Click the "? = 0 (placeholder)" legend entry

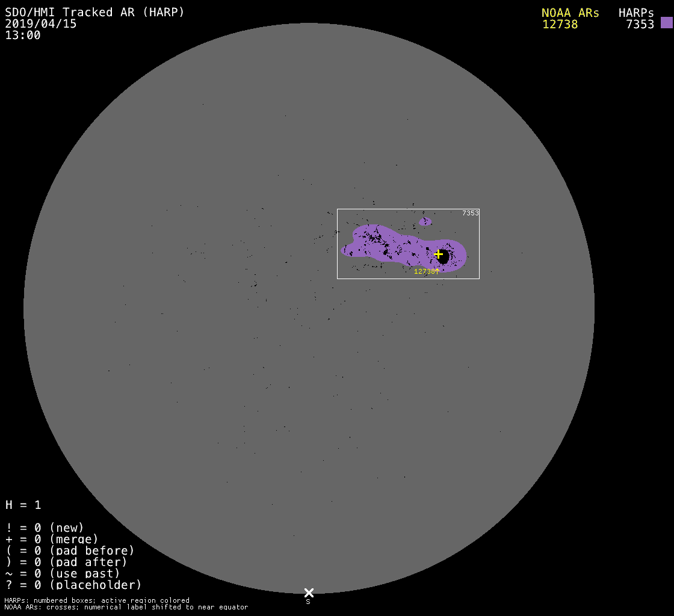point(73,584)
